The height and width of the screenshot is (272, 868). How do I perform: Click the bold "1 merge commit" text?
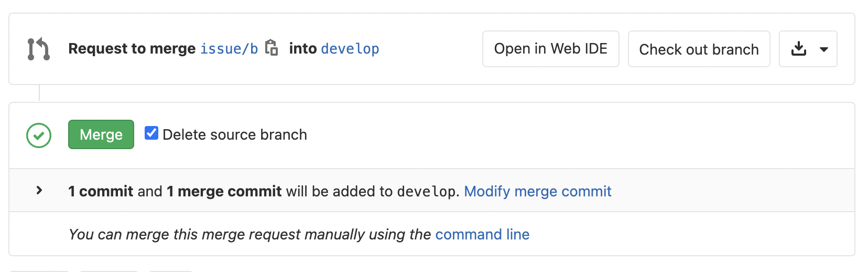tap(224, 191)
